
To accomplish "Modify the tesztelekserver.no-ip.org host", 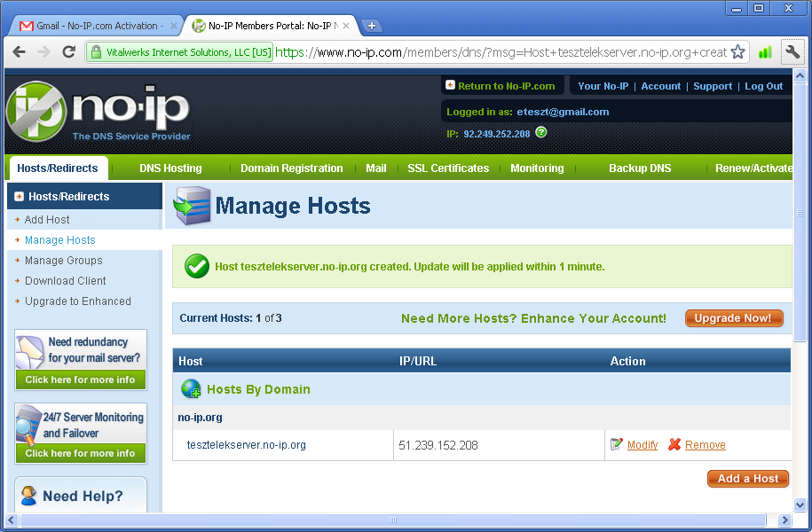I will [x=642, y=445].
